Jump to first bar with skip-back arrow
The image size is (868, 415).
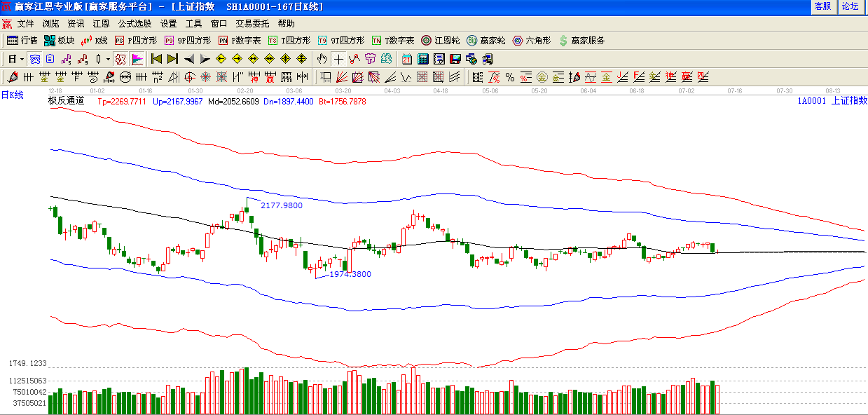click(x=156, y=59)
